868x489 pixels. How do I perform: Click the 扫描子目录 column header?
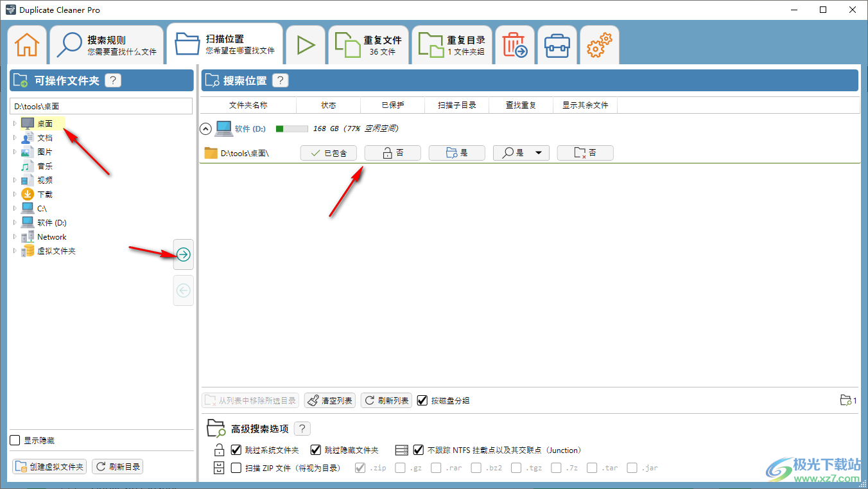[x=457, y=105]
